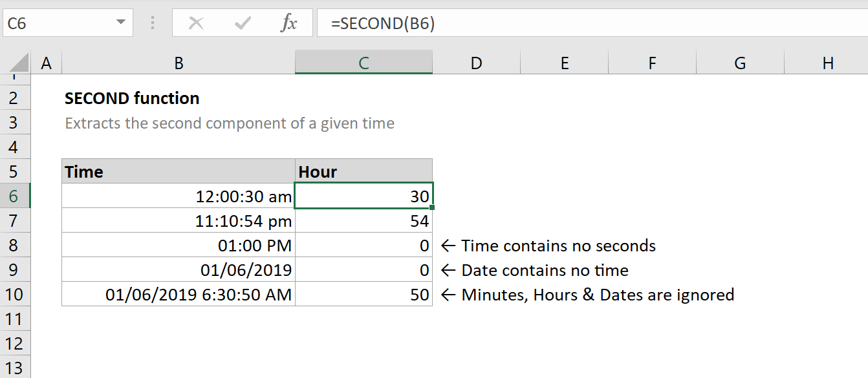Select cell with 12:00:30 am

click(179, 196)
